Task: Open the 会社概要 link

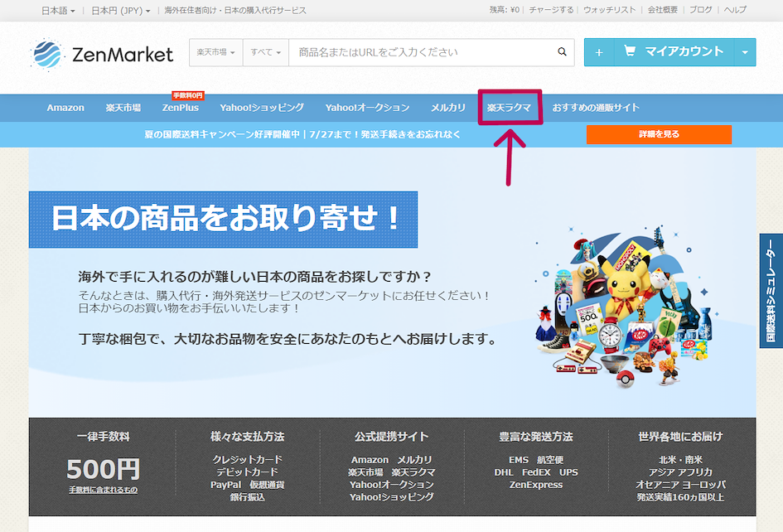Action: click(663, 10)
